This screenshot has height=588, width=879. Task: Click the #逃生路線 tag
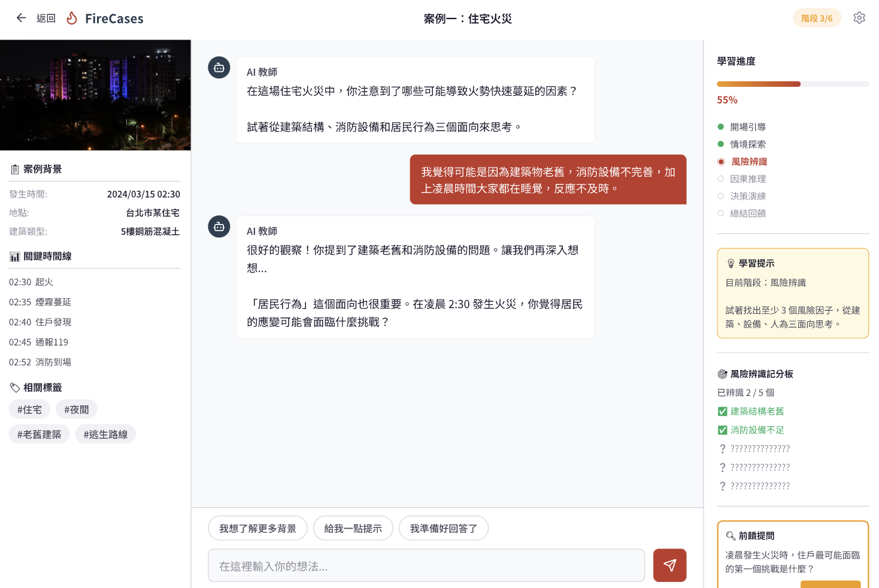click(x=105, y=434)
